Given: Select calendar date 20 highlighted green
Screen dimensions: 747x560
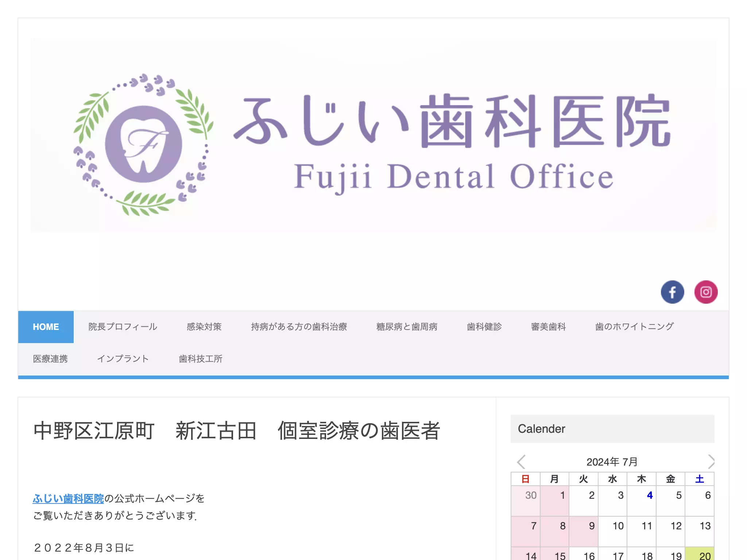Looking at the screenshot, I should click(700, 553).
